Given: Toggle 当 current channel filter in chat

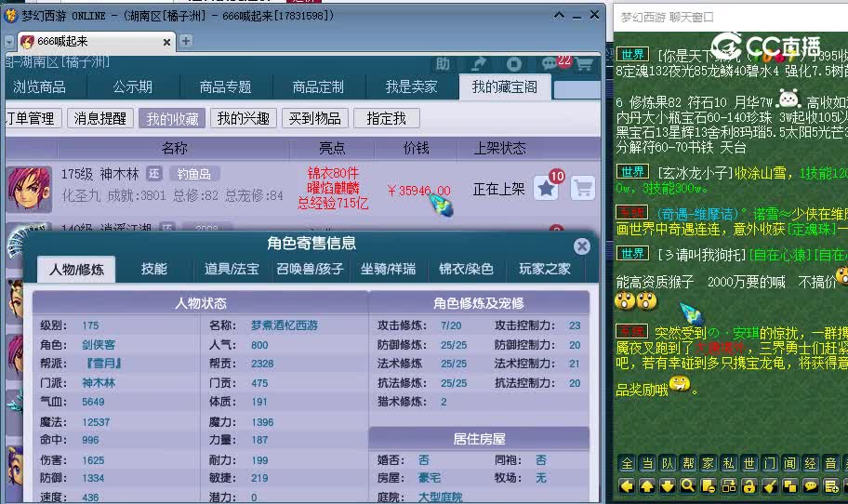Looking at the screenshot, I should tap(647, 463).
